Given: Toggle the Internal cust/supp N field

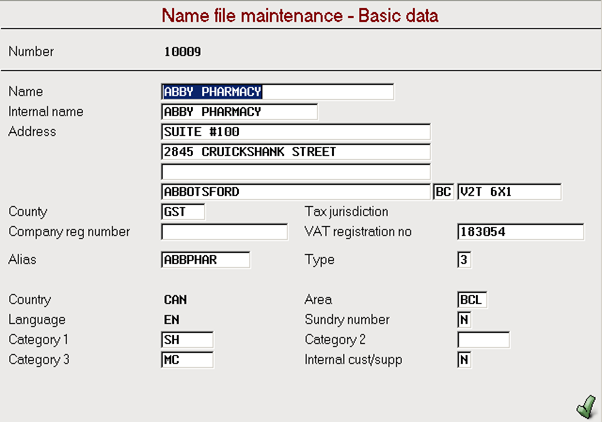Looking at the screenshot, I should coord(464,359).
